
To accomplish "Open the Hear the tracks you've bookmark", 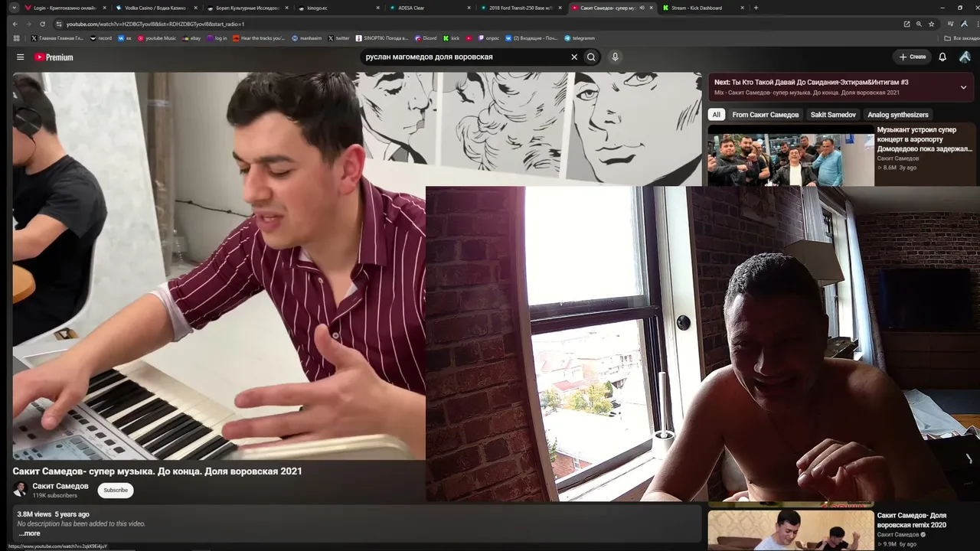I will tap(260, 37).
